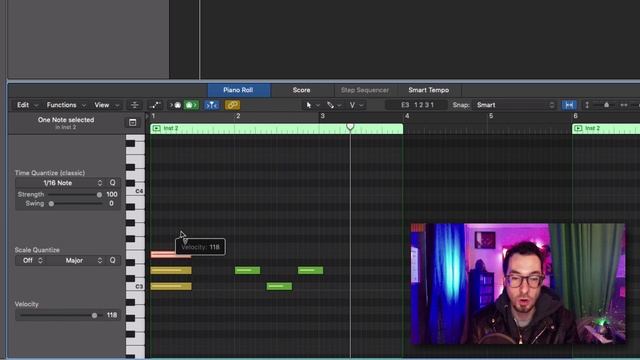Click the webcam video overlay
The height and width of the screenshot is (360, 640).
518,284
